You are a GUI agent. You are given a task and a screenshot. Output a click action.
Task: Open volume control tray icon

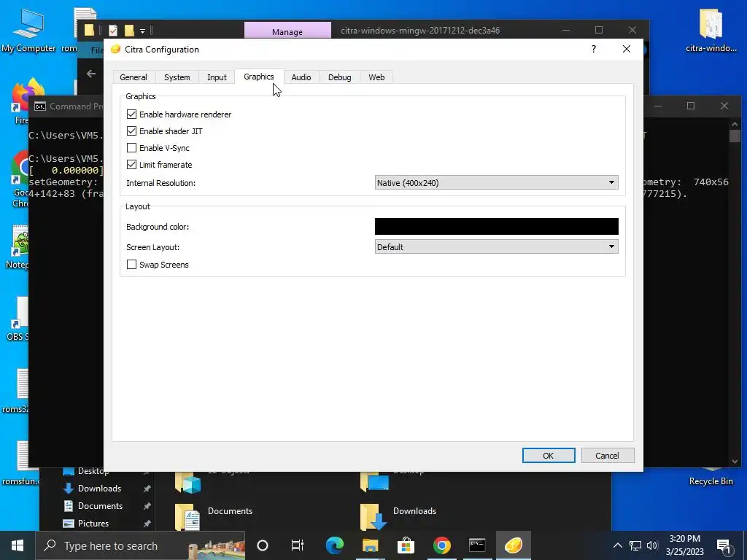point(652,545)
